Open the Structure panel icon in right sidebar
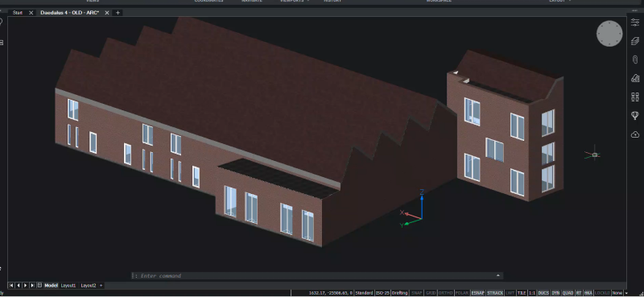This screenshot has width=644, height=297. tap(635, 78)
